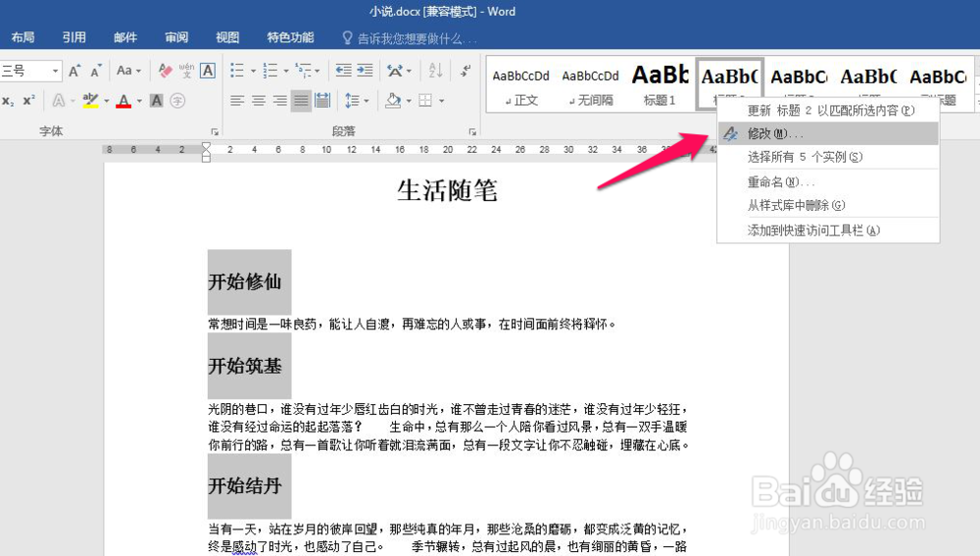Apply subscript formatting
Viewport: 980px width, 556px height.
pos(8,101)
